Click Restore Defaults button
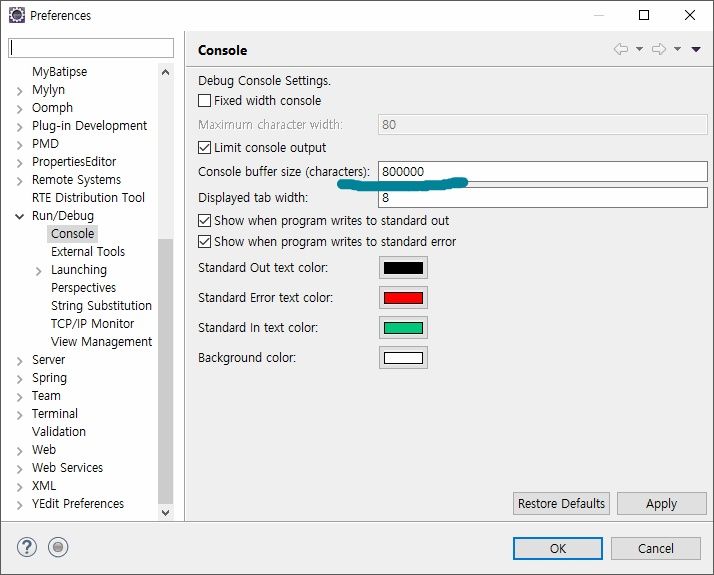Screen dimensions: 714x575 point(561,504)
